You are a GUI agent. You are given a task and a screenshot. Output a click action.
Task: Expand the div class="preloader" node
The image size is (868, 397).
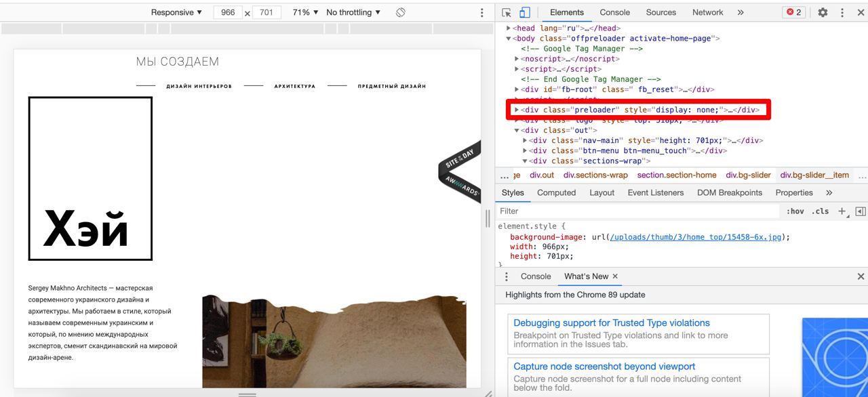[x=517, y=110]
